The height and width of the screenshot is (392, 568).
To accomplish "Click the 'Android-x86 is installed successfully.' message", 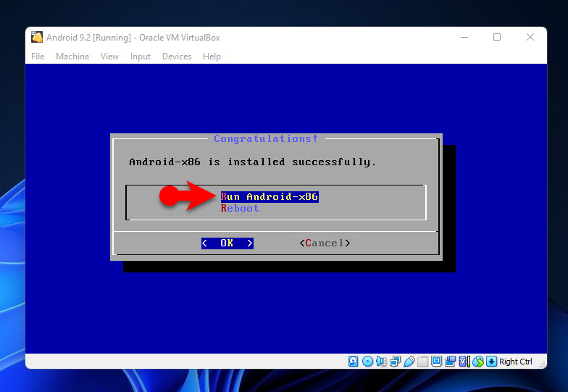I will point(252,162).
